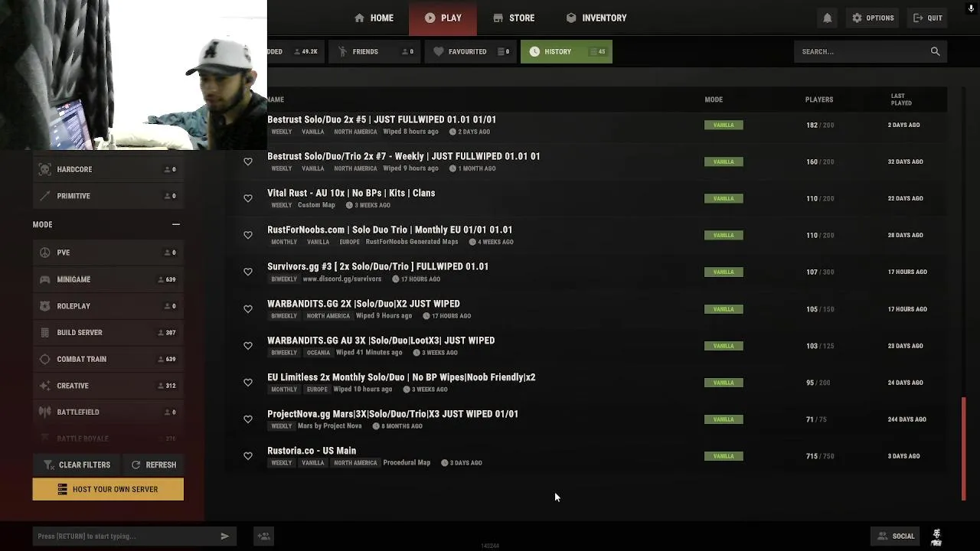Select the FAVOURITED servers tab

(x=470, y=51)
